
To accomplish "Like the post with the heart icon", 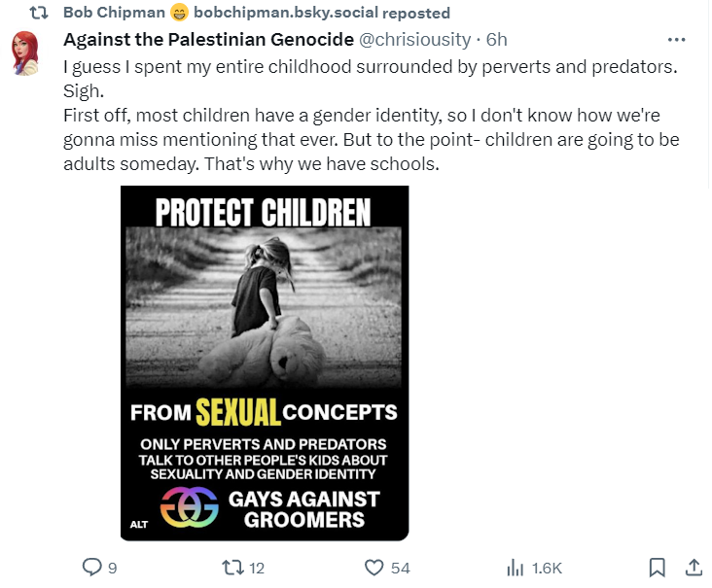I will point(374,568).
